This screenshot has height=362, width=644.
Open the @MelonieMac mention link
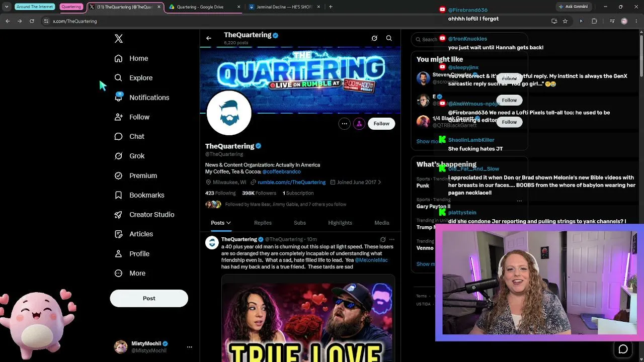pos(371,260)
